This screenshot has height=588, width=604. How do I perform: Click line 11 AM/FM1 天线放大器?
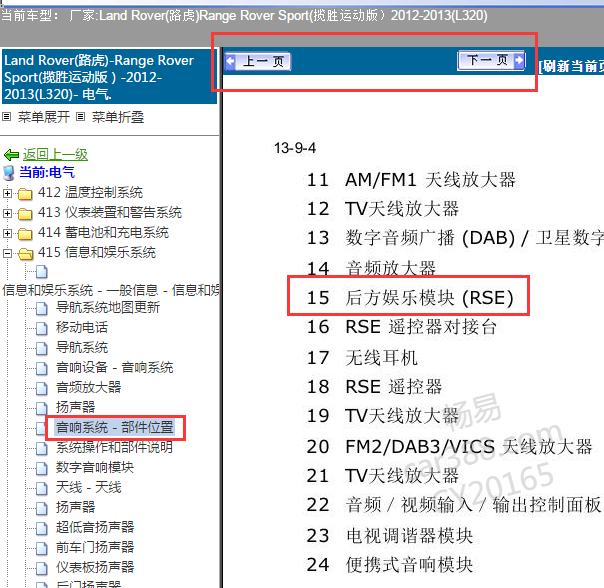coord(411,180)
